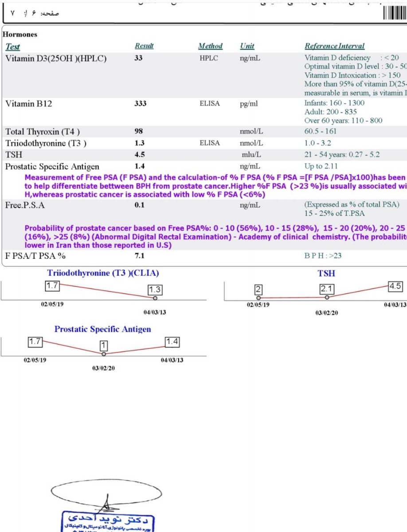
Task: Click the Persian page number indicator
Action: 35,14
